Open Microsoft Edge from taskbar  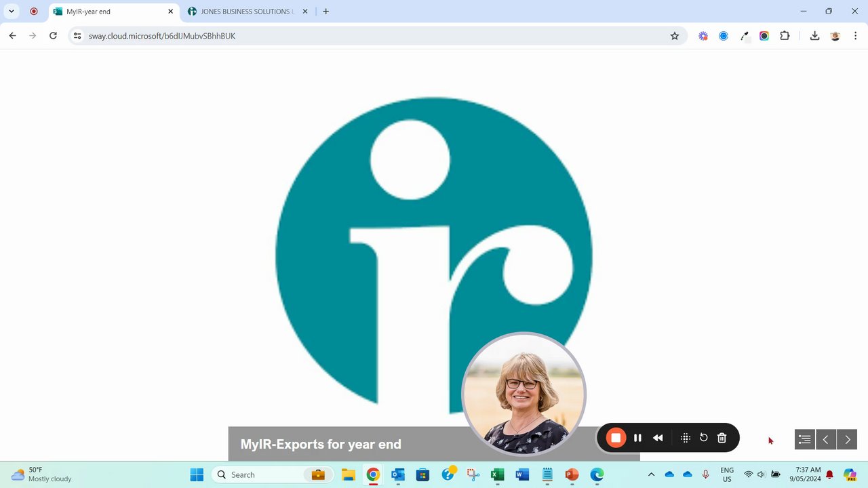(597, 474)
